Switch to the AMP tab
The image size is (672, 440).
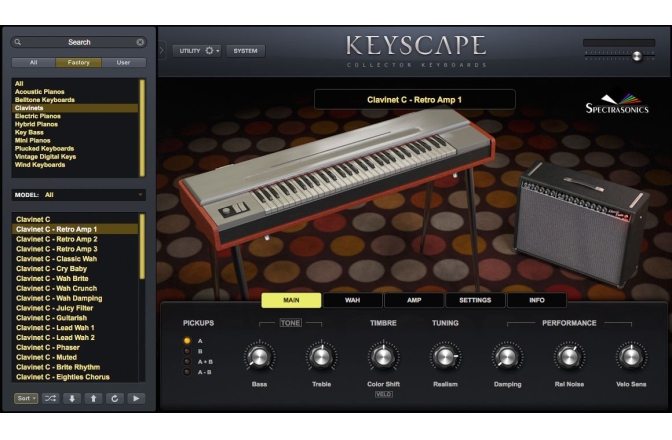[x=414, y=300]
